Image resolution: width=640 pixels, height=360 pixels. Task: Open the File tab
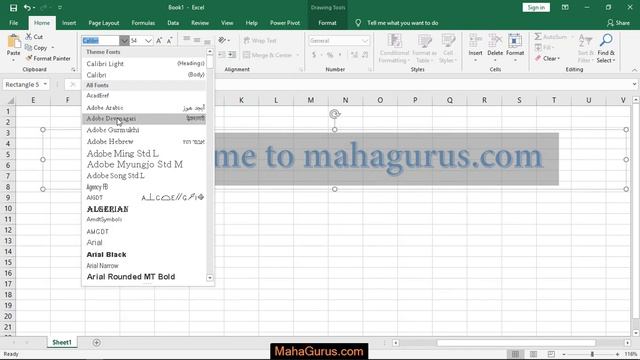(13, 23)
